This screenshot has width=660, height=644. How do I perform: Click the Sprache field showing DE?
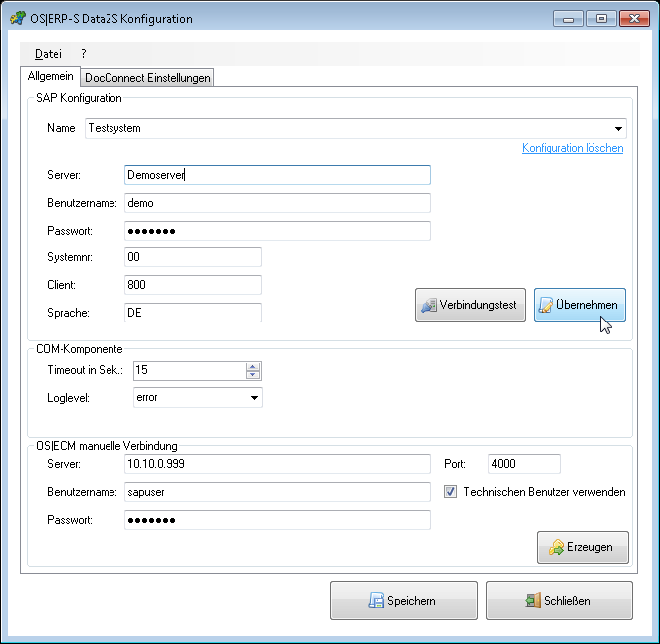[193, 313]
